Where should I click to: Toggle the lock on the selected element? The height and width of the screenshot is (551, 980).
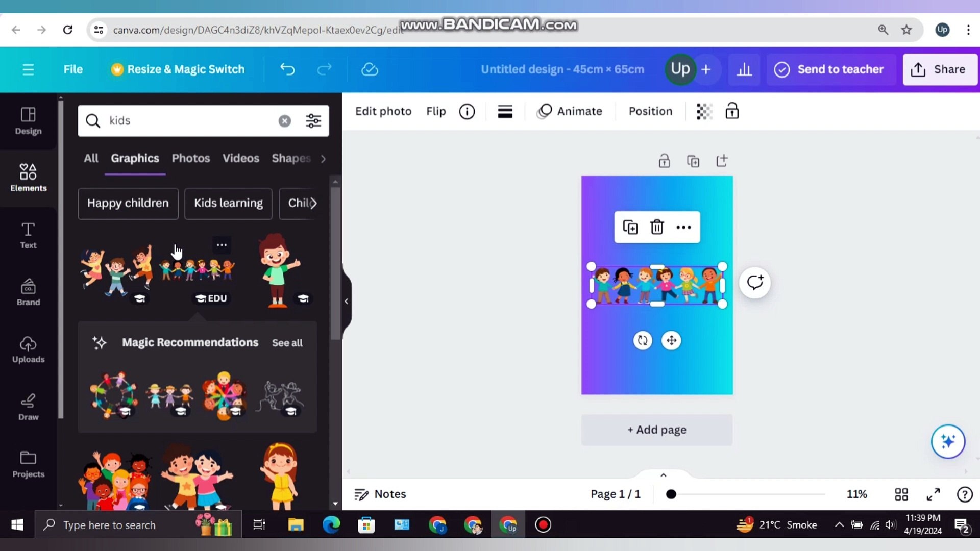(732, 111)
